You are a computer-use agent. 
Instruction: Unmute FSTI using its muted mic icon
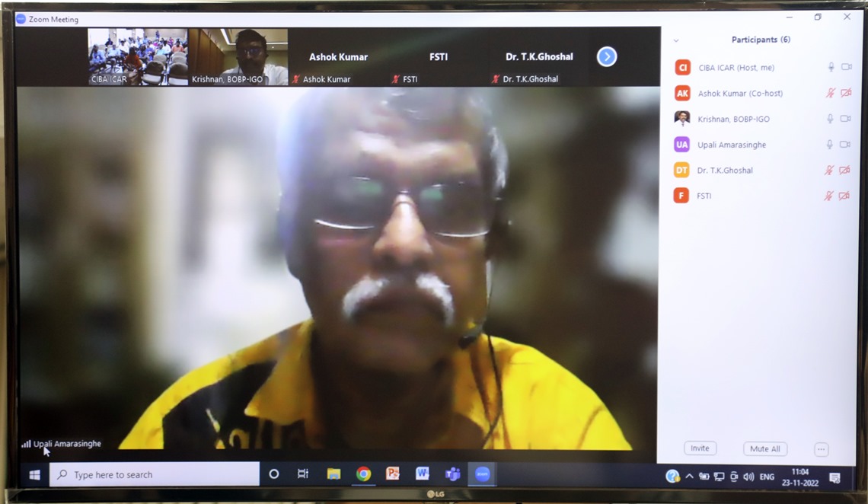(x=828, y=196)
